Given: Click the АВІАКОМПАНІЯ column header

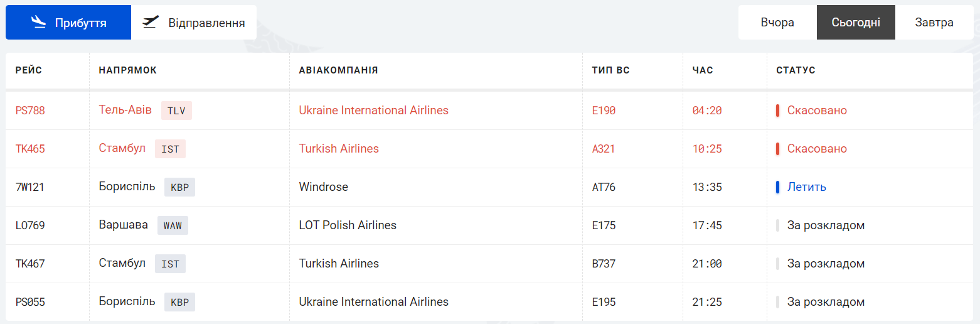Looking at the screenshot, I should (338, 70).
